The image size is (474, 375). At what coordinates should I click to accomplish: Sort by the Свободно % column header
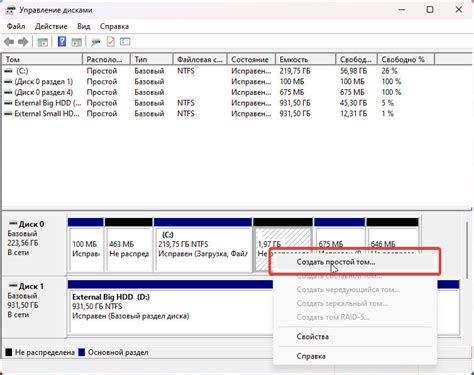(x=406, y=59)
